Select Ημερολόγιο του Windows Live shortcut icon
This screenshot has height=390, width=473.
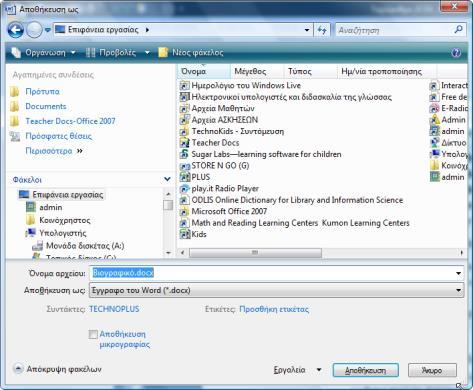click(x=184, y=86)
